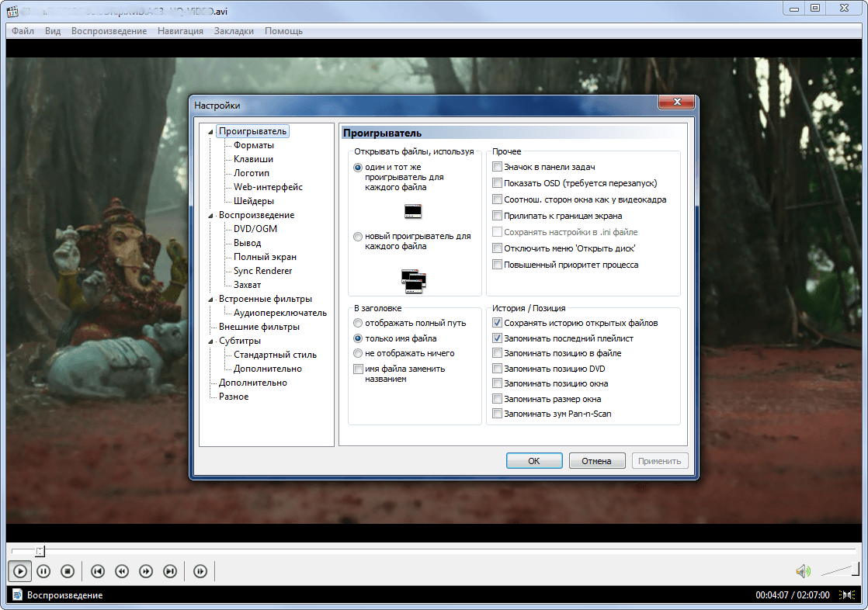Skip to next file with skip-forward icon
868x610 pixels.
[170, 571]
